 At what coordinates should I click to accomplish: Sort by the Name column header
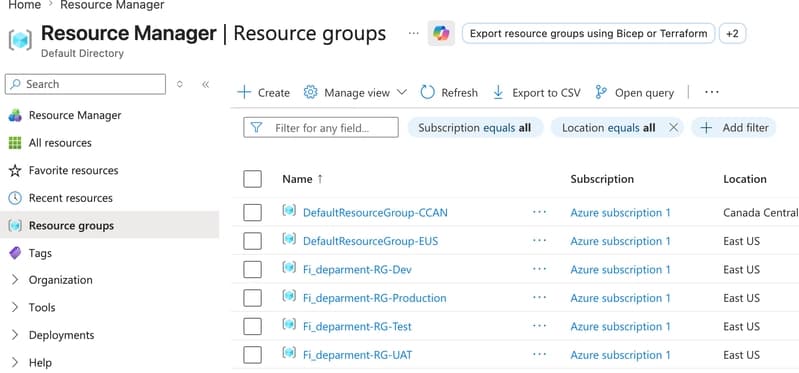pyautogui.click(x=303, y=179)
